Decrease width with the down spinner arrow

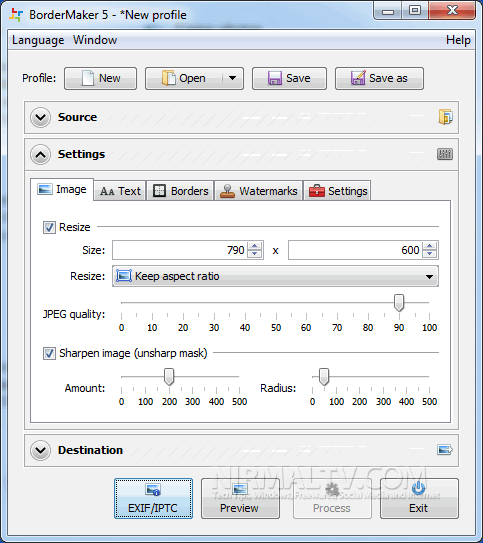(x=255, y=254)
